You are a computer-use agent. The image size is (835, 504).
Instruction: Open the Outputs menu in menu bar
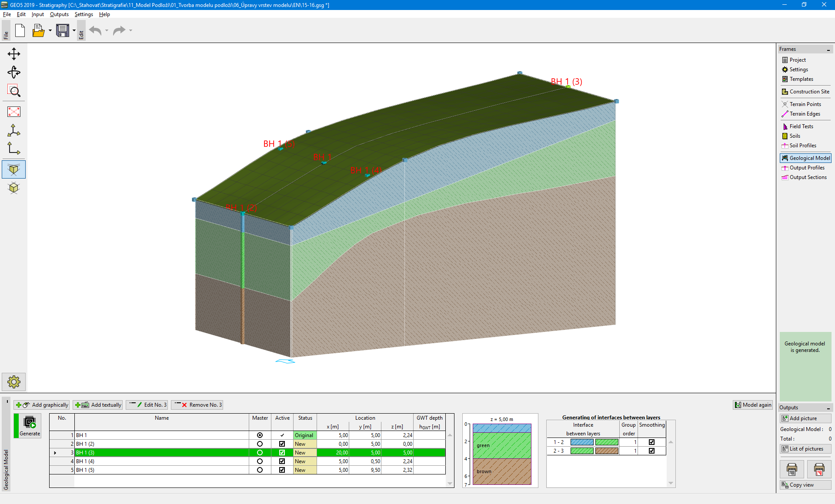pos(58,14)
